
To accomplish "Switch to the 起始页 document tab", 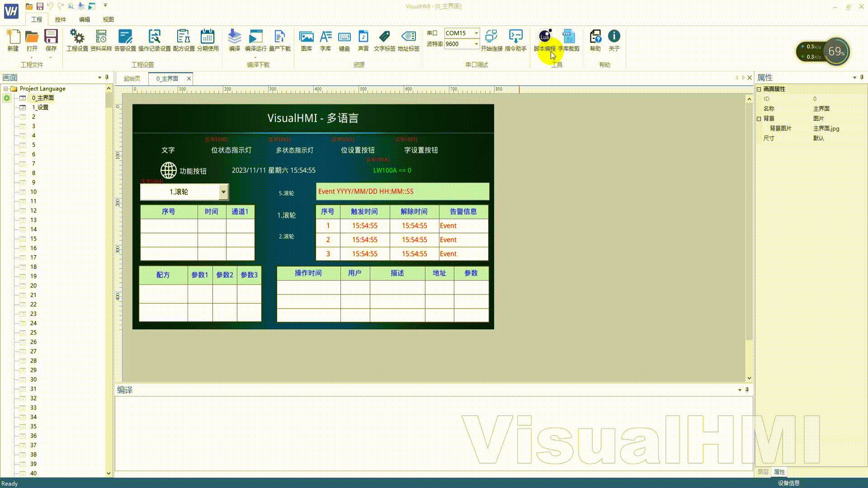I will 132,79.
